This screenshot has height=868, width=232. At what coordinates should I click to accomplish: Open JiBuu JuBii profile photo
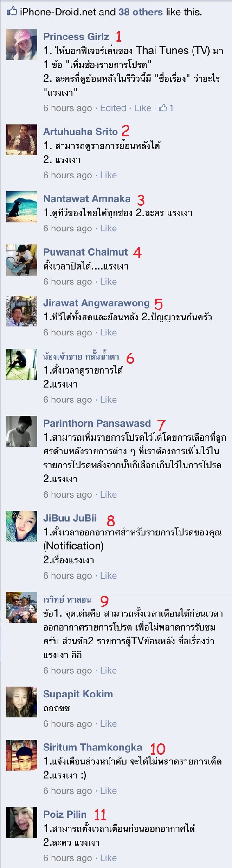click(21, 526)
